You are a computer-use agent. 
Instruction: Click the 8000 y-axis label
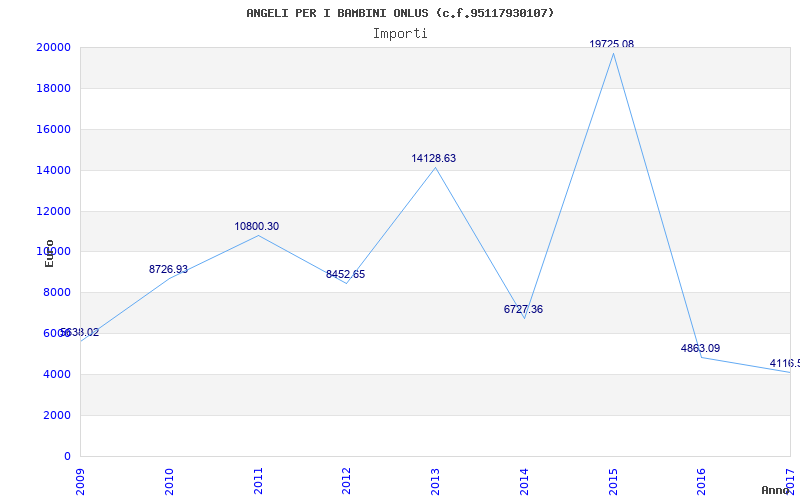56,293
